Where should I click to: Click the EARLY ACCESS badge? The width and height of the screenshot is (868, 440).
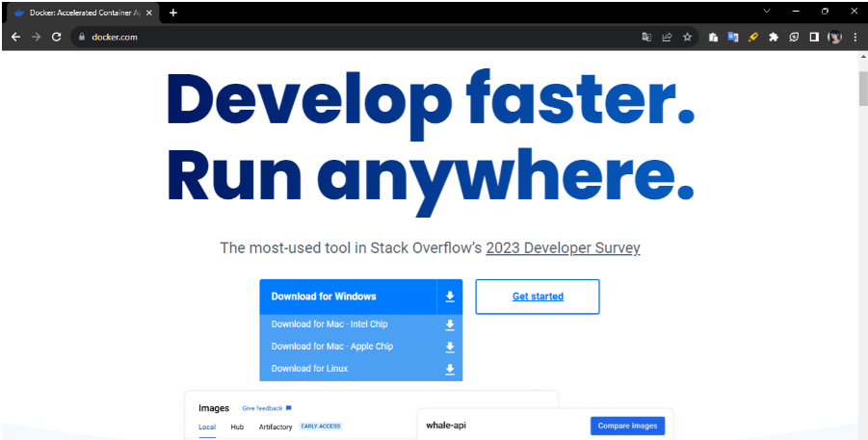tap(321, 427)
